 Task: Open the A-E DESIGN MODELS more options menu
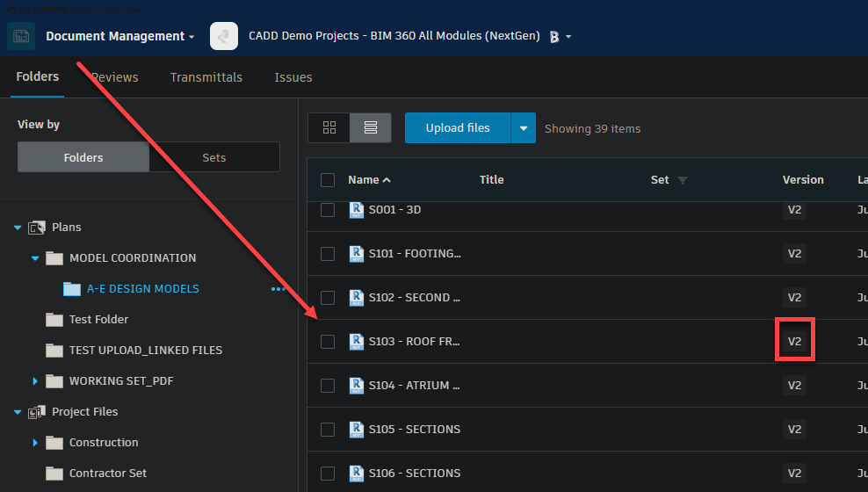point(278,289)
